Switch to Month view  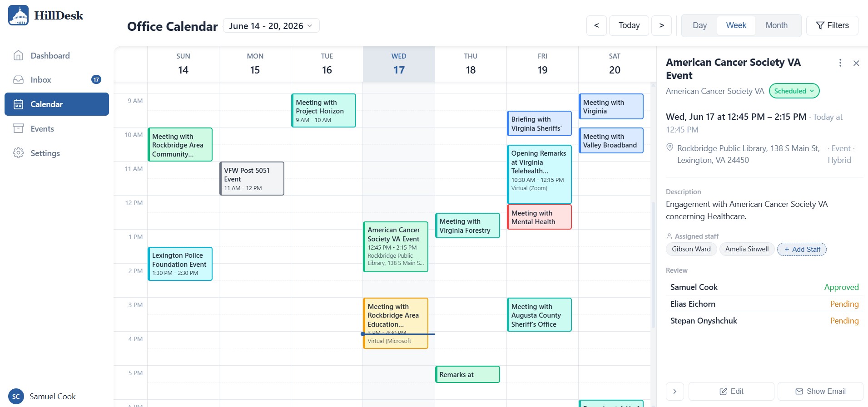(x=776, y=25)
